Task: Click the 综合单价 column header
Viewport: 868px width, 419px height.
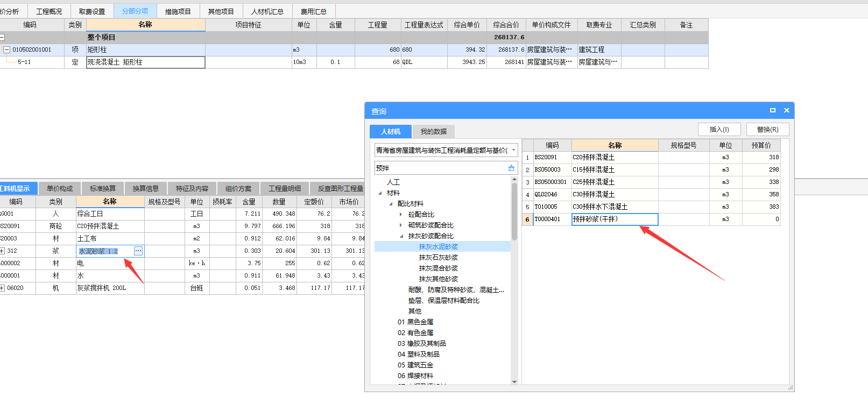Action: 467,25
